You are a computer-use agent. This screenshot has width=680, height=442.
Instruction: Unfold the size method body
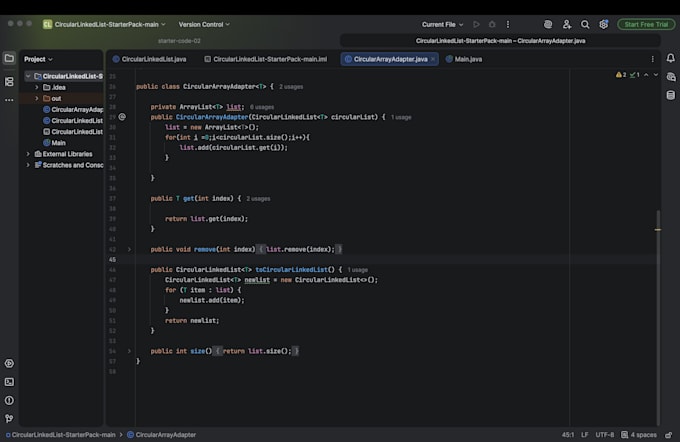(129, 351)
